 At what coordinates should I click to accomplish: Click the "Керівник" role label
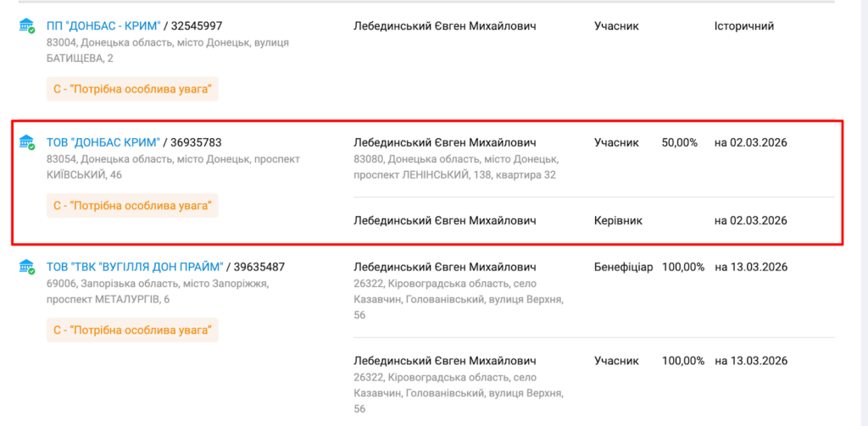(618, 220)
